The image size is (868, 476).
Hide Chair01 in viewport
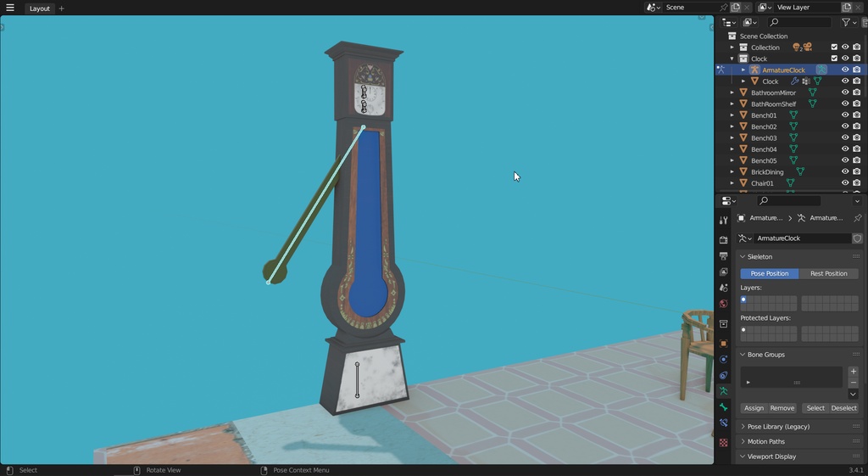pyautogui.click(x=845, y=183)
